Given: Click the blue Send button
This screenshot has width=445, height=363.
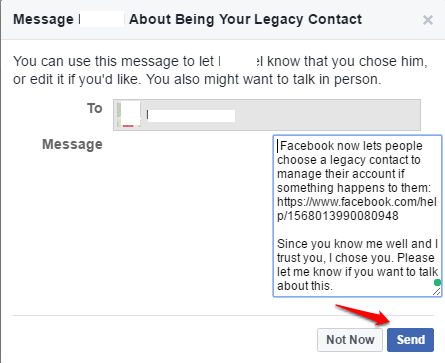Looking at the screenshot, I should point(410,340).
